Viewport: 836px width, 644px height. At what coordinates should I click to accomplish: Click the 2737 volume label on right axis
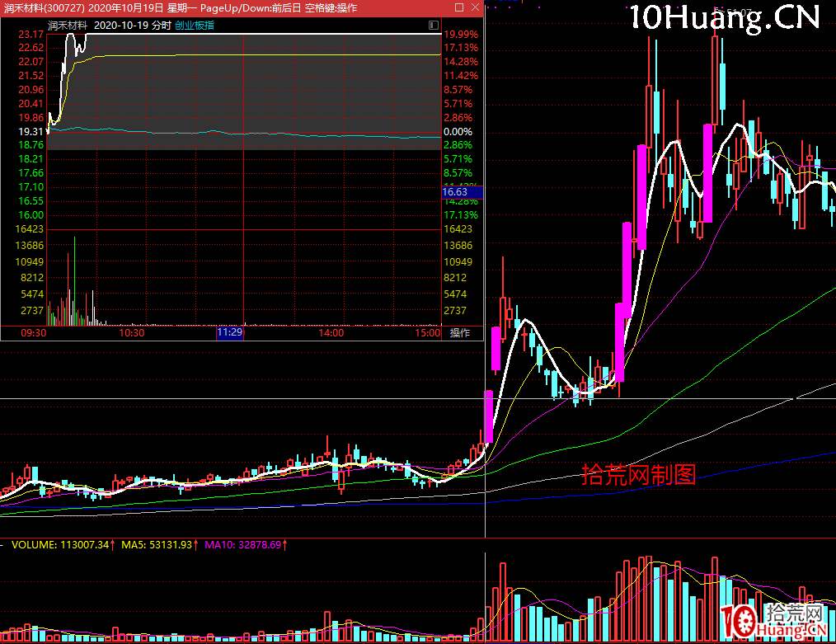pyautogui.click(x=455, y=310)
